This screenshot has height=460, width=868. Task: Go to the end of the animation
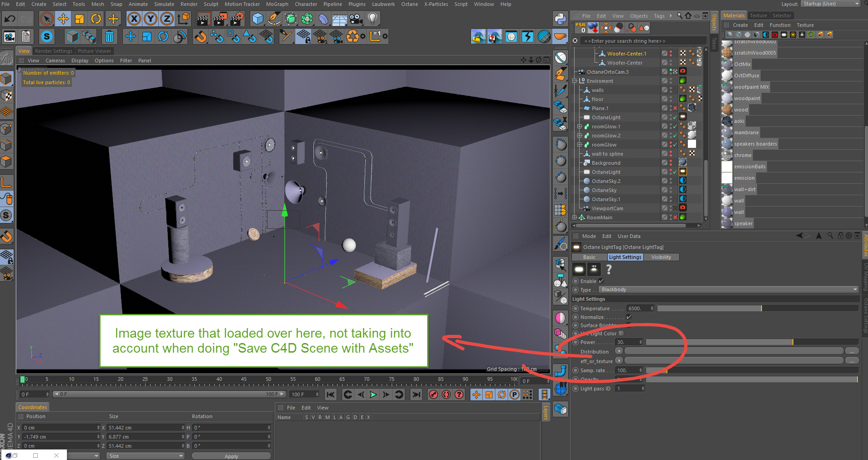coord(416,394)
